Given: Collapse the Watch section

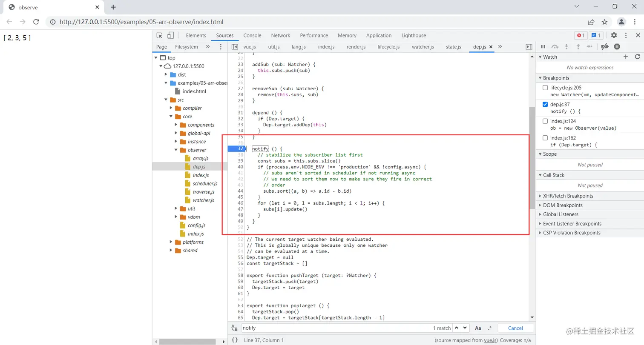Looking at the screenshot, I should click(x=589, y=57).
